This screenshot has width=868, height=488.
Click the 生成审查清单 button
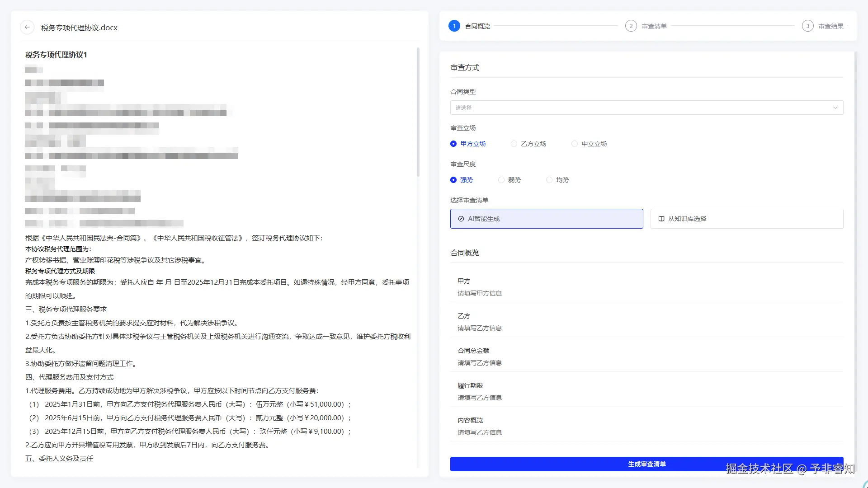point(646,464)
